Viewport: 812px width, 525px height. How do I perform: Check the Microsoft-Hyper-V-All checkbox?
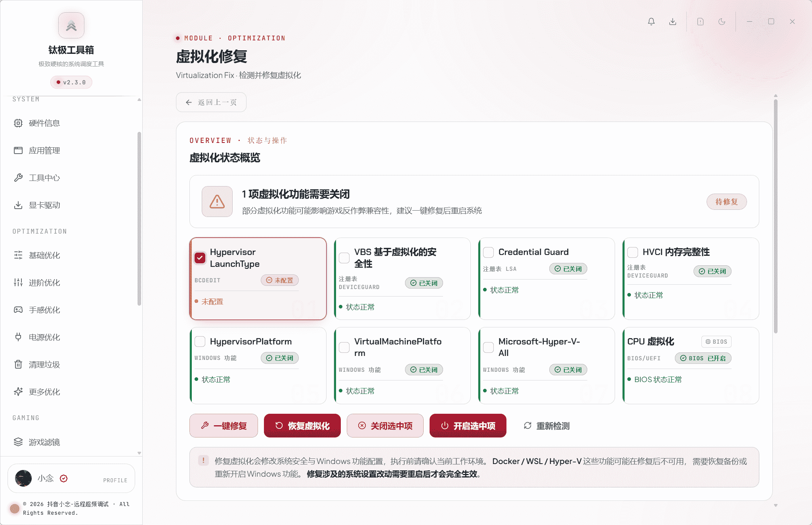pyautogui.click(x=489, y=347)
